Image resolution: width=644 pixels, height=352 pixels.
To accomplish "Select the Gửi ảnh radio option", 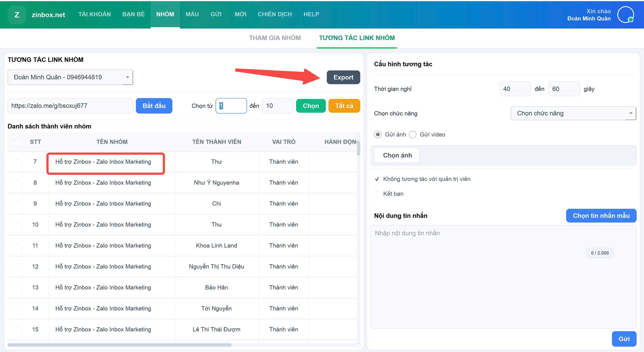I will coord(378,135).
